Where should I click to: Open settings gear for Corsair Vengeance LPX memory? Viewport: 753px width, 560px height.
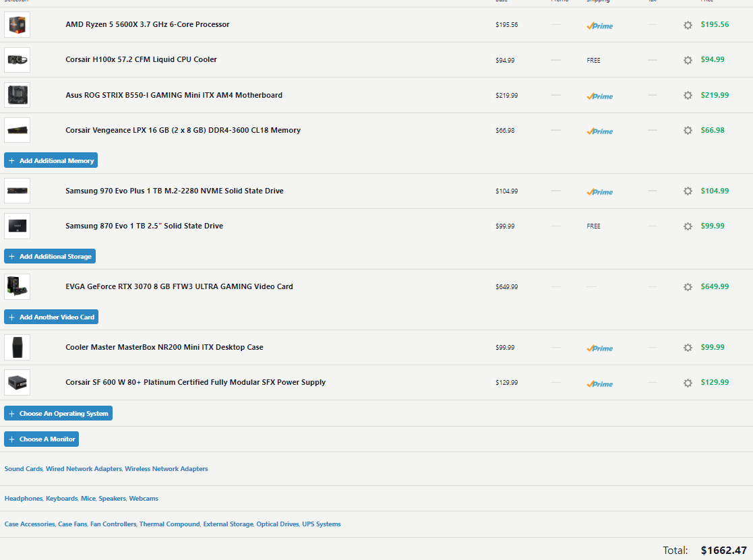(x=688, y=131)
